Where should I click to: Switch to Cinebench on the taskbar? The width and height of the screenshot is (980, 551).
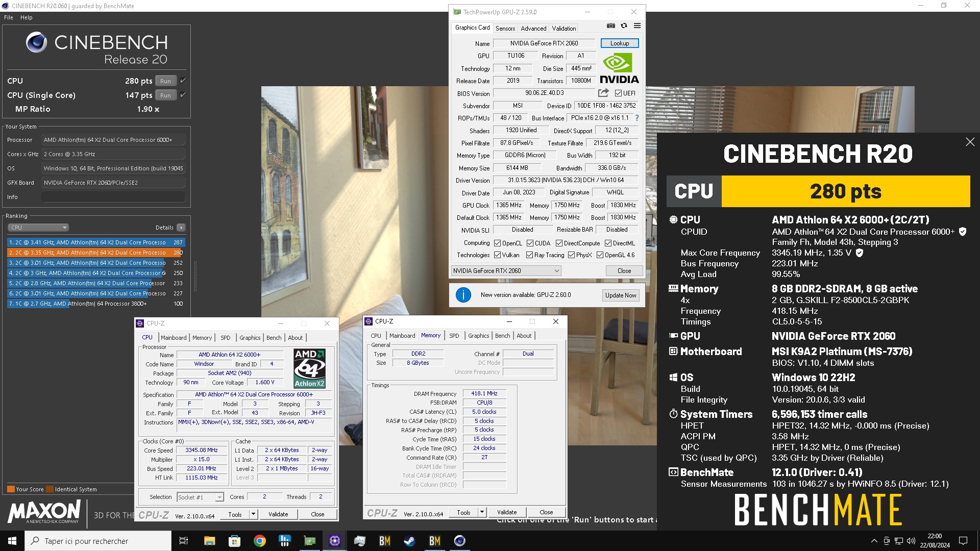459,541
